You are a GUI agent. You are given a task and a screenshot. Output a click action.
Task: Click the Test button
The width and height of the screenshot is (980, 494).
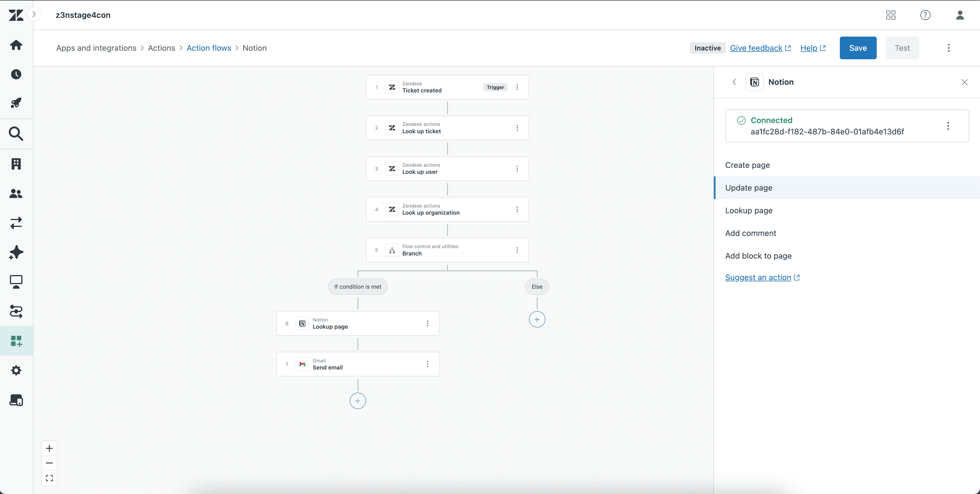tap(902, 48)
